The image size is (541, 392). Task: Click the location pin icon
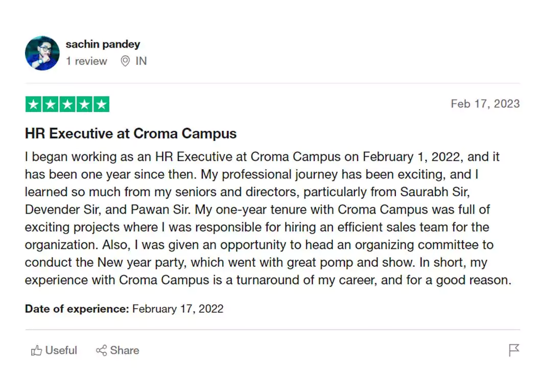(x=125, y=61)
